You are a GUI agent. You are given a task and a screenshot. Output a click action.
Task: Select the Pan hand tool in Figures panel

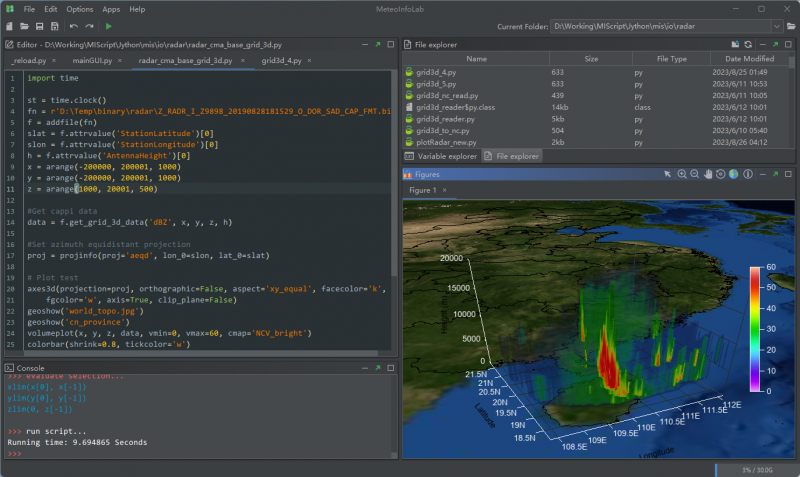point(708,174)
